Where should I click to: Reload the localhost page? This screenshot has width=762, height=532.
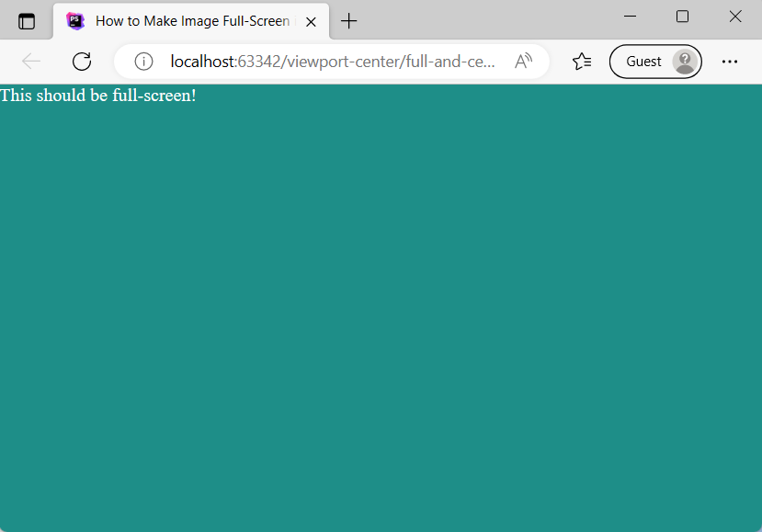81,61
